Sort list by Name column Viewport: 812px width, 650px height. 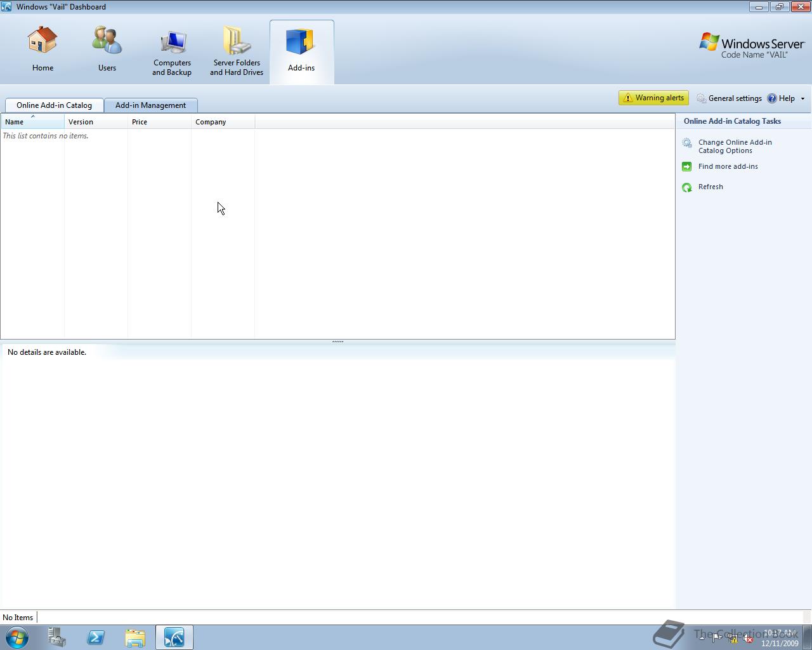[x=32, y=122]
